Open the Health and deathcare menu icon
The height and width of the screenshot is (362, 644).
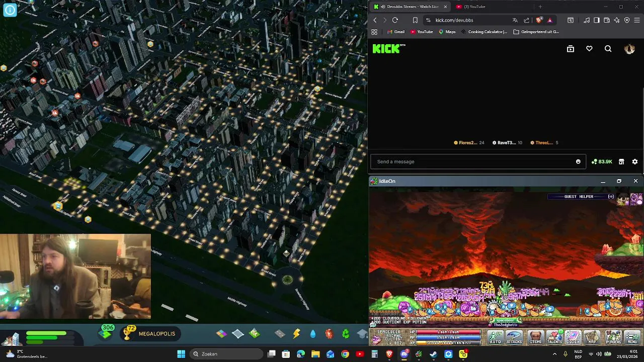tap(329, 334)
